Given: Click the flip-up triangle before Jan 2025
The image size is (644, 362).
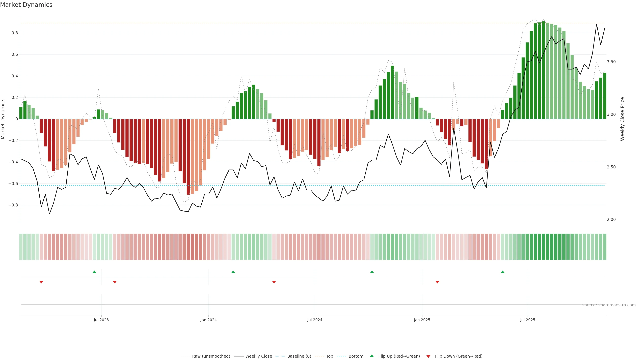Looking at the screenshot, I should pos(372,272).
